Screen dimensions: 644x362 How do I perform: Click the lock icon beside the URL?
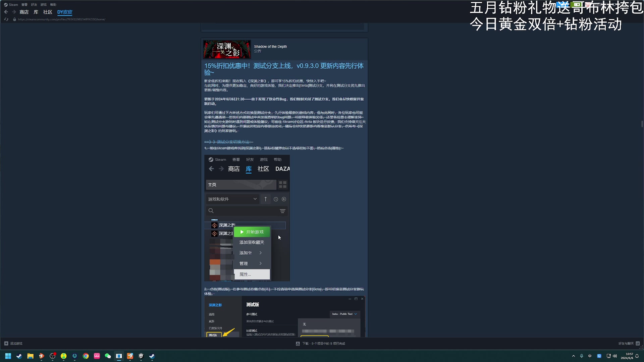point(14,19)
